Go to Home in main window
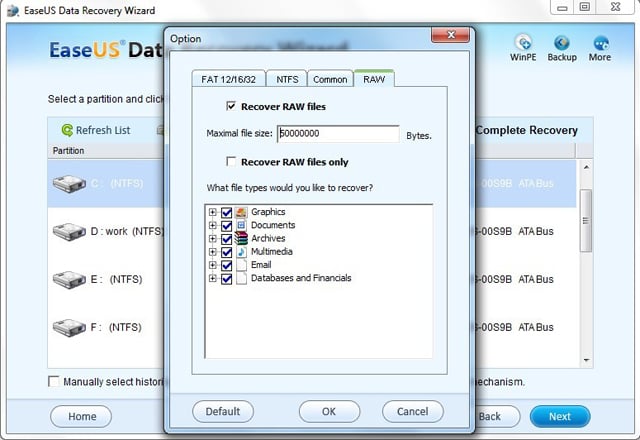The image size is (640, 440). click(x=81, y=417)
